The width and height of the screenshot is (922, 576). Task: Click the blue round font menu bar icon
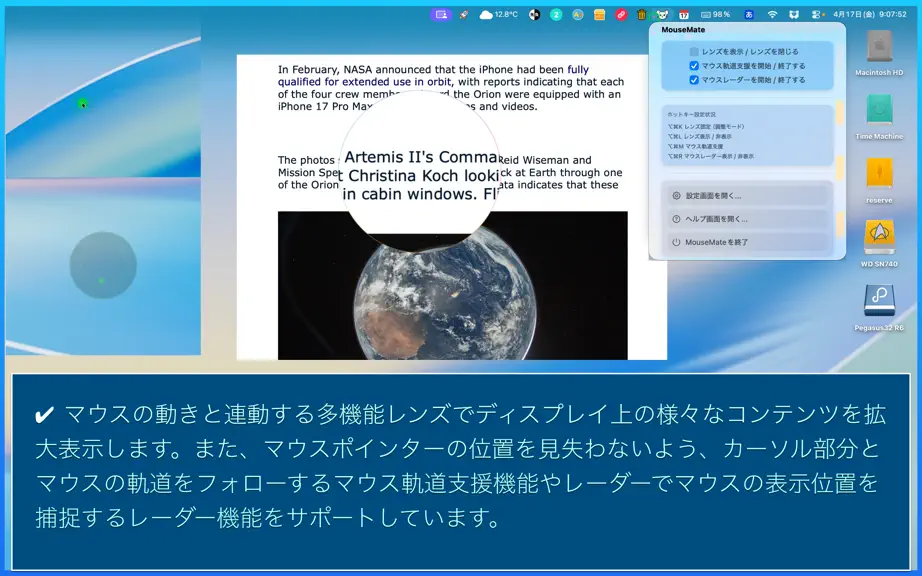[x=578, y=15]
